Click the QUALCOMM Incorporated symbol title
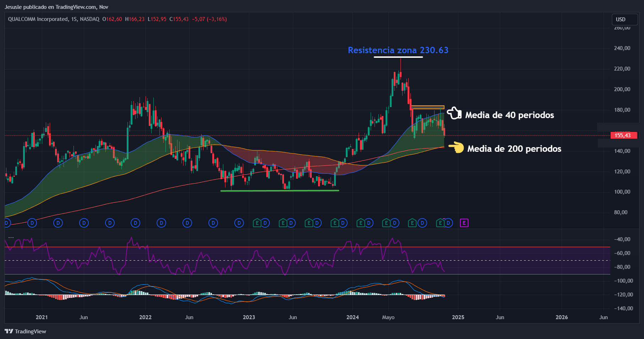 (x=38, y=19)
